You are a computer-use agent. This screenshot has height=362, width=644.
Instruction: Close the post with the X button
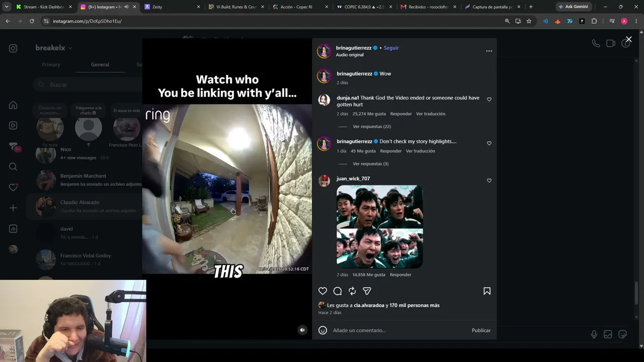(x=628, y=39)
